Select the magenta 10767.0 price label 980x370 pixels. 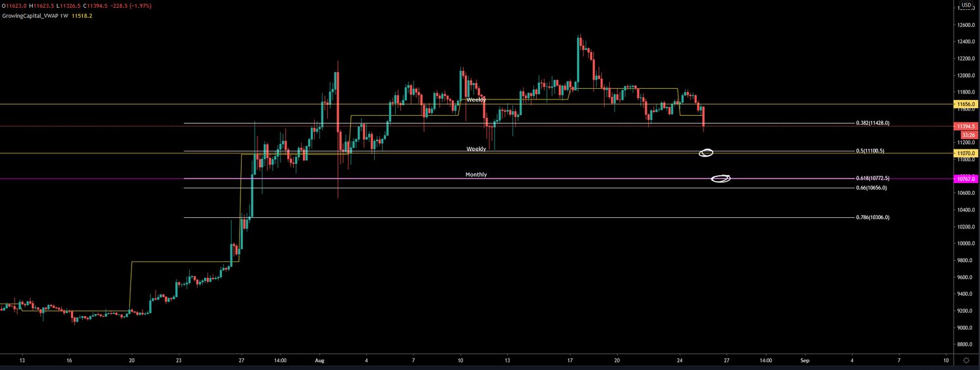[966, 179]
